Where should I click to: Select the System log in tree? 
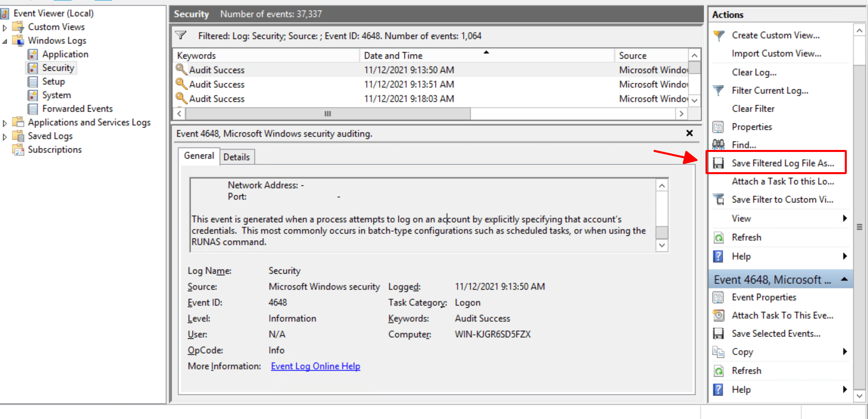tap(57, 95)
